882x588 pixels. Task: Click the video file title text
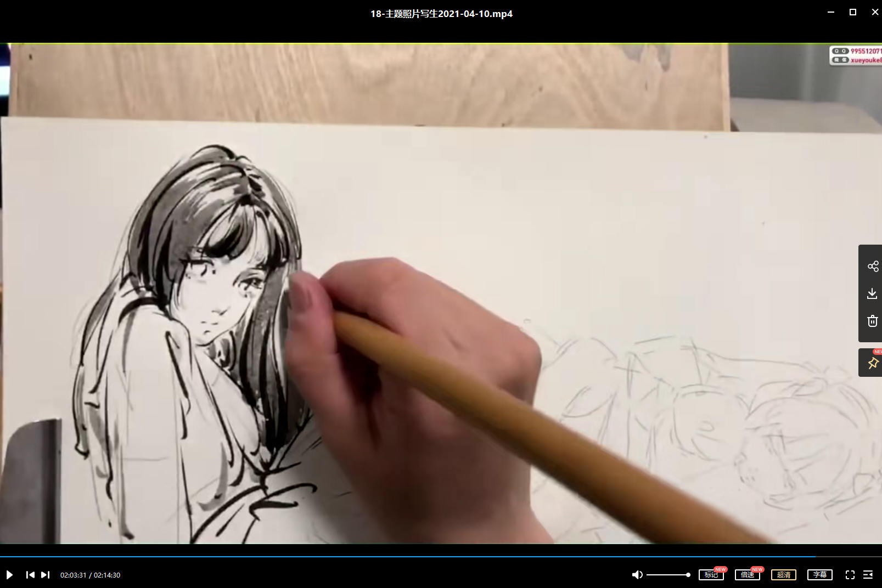pos(441,14)
